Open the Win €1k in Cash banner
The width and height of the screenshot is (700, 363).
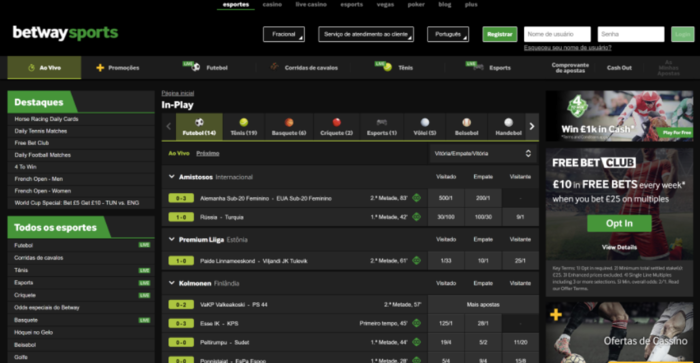click(x=619, y=116)
